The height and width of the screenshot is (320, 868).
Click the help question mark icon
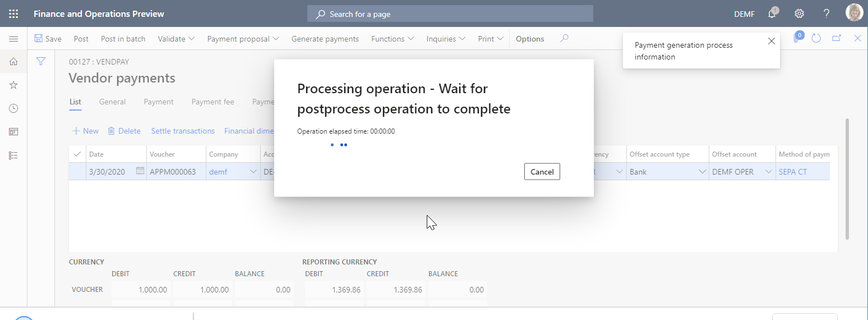click(827, 13)
